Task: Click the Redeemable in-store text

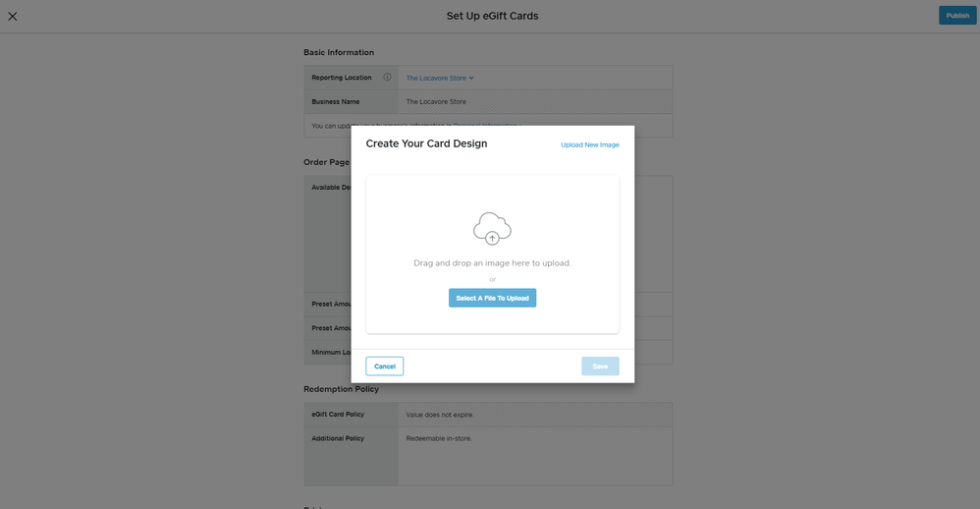Action: tap(438, 438)
